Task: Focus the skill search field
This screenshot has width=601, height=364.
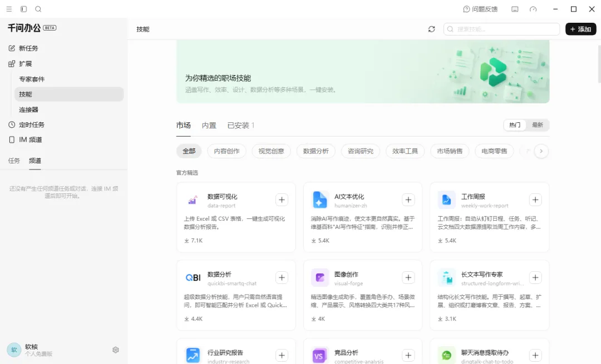Action: tap(501, 29)
